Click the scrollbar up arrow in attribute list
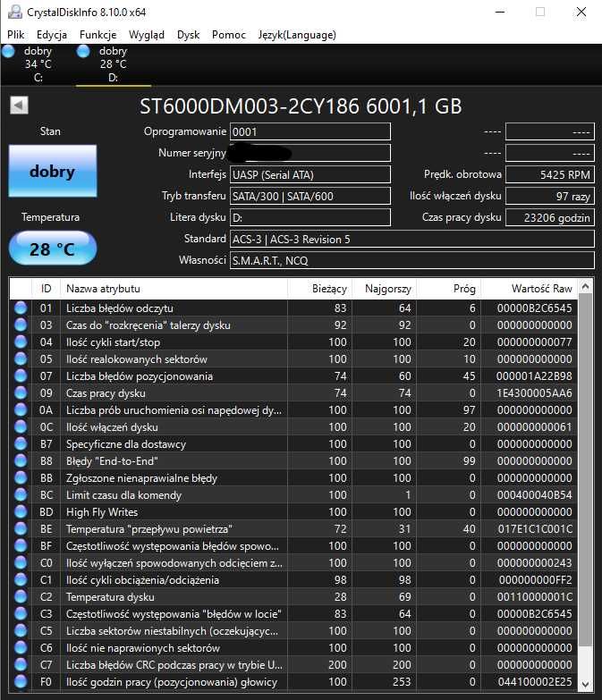 (586, 286)
